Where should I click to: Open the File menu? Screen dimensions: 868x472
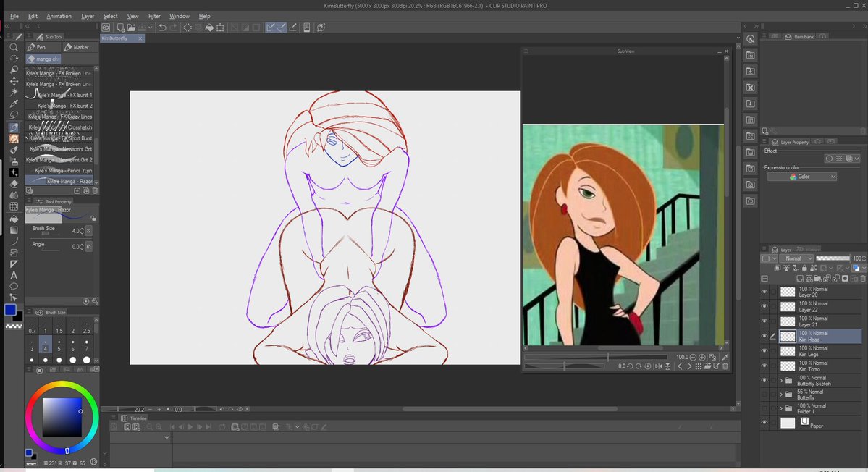point(14,16)
